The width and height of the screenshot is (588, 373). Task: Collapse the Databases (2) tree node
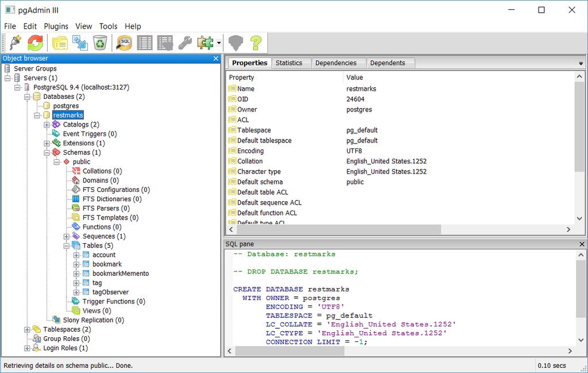[27, 97]
